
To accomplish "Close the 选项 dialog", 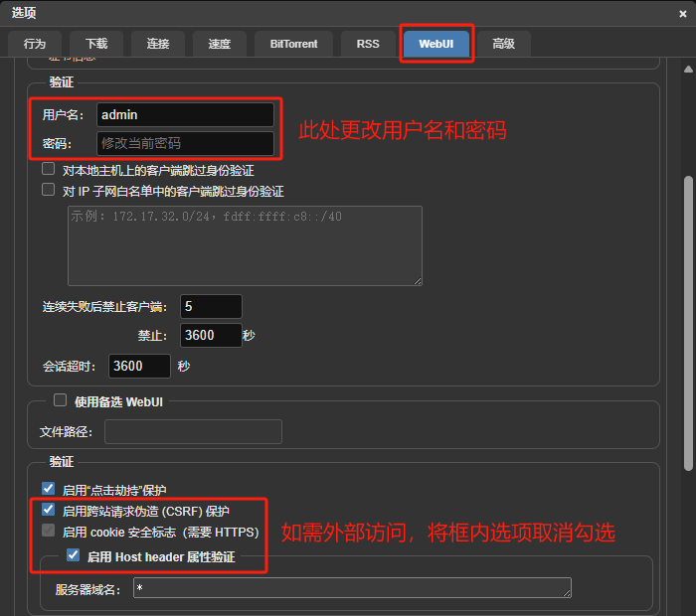I will 683,14.
